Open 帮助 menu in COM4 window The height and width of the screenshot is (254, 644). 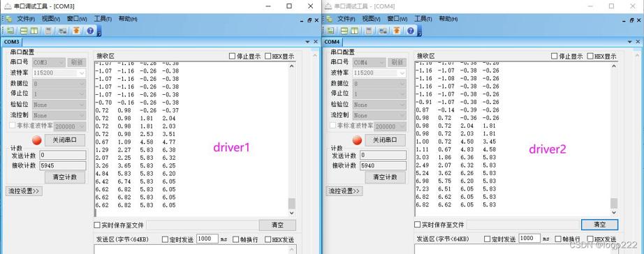tap(448, 19)
